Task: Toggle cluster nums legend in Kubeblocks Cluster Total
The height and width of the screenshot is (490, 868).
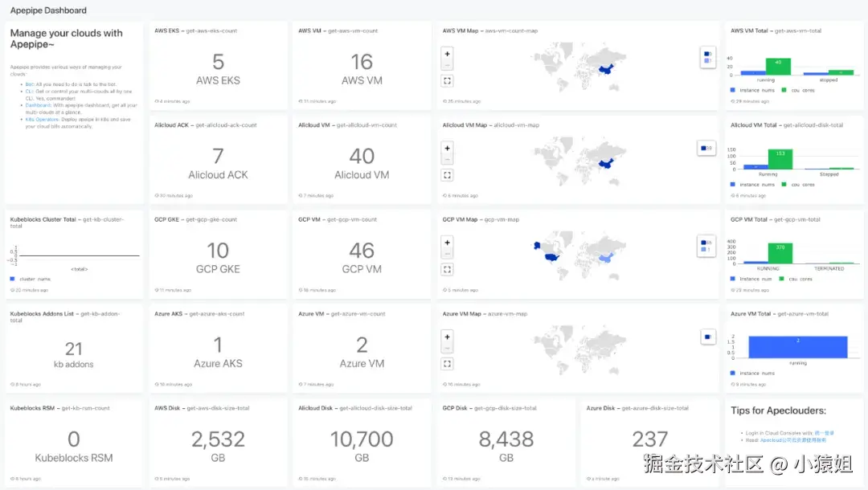Action: pos(30,280)
